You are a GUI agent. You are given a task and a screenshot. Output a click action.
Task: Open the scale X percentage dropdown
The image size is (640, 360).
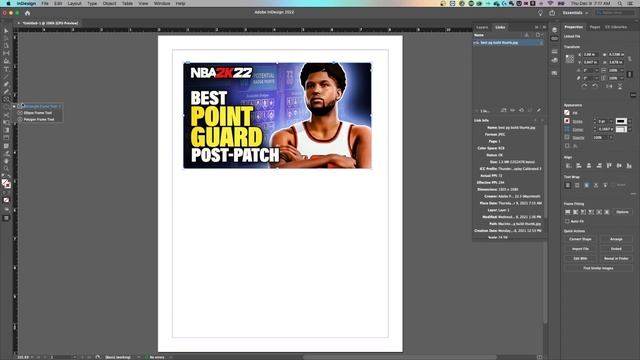click(x=623, y=70)
